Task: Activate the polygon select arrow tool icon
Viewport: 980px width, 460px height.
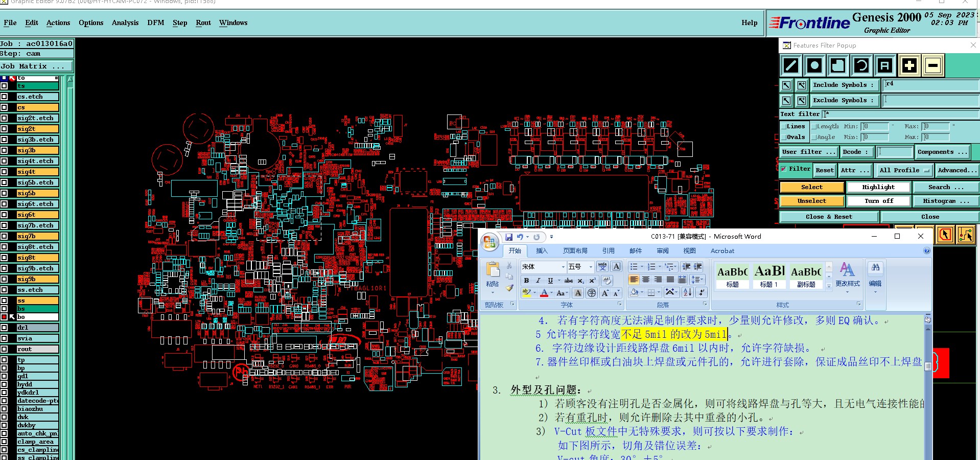Action: coord(945,235)
